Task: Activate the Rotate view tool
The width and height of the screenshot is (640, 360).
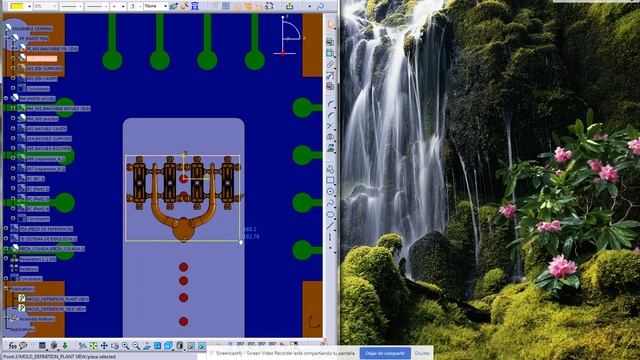Action: [x=115, y=346]
